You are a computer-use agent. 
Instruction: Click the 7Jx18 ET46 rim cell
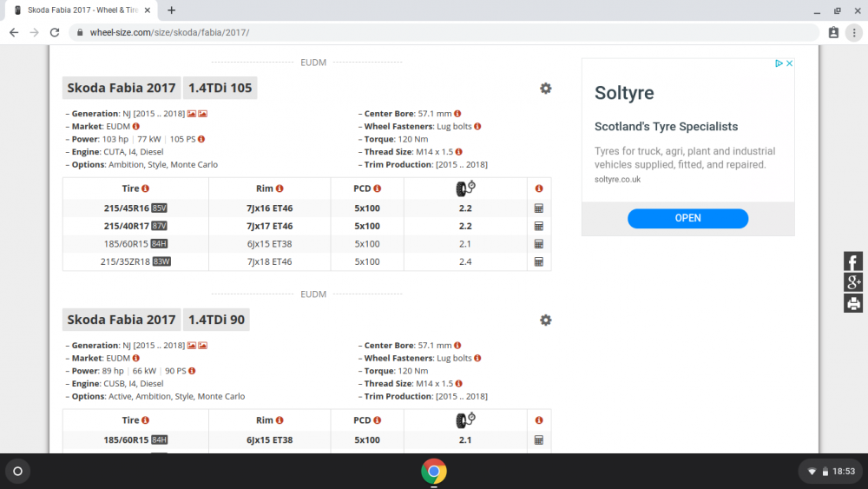pyautogui.click(x=270, y=261)
